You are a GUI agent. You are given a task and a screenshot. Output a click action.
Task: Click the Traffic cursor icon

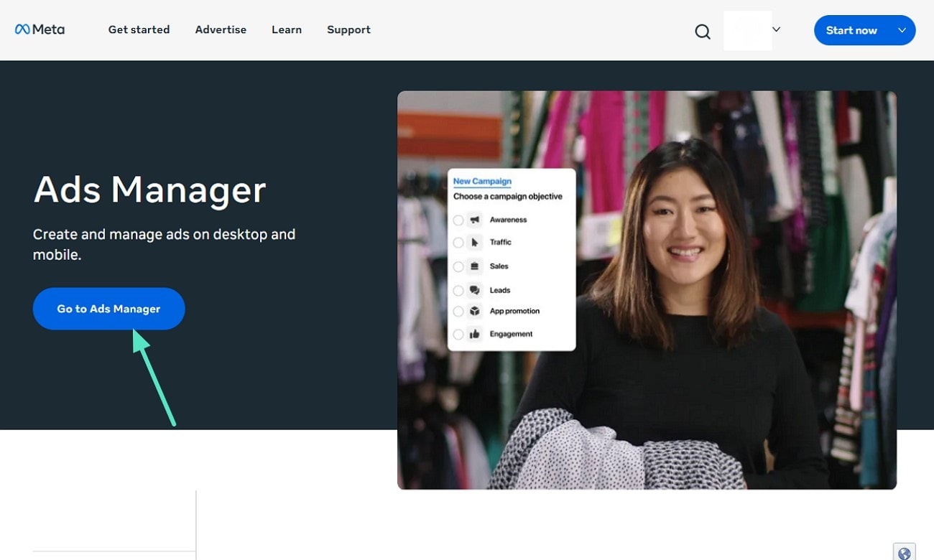(474, 243)
